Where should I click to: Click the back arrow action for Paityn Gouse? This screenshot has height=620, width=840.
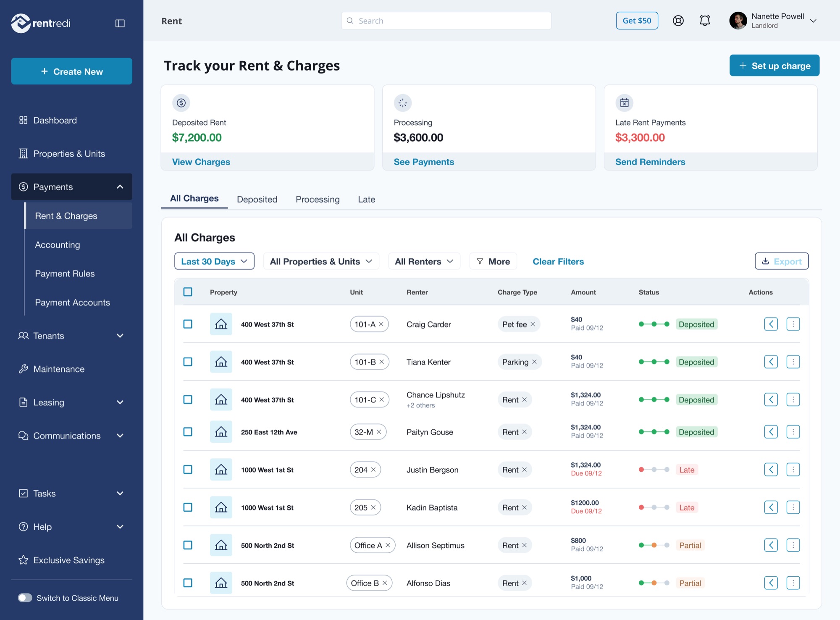coord(771,431)
